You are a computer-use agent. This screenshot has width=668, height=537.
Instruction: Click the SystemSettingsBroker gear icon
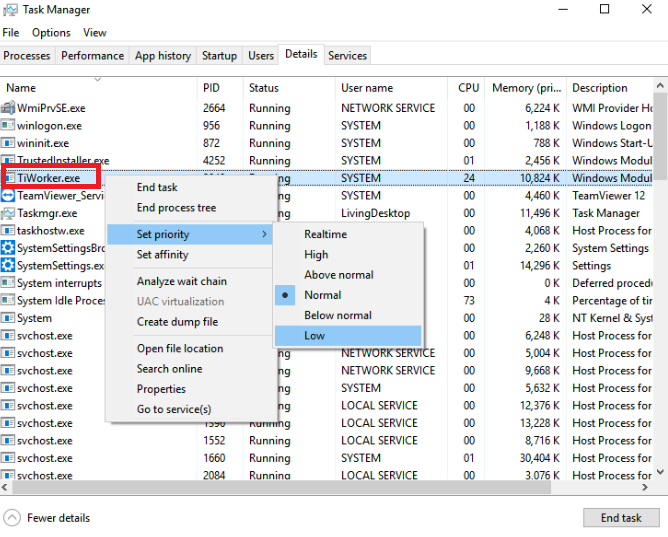tap(8, 248)
